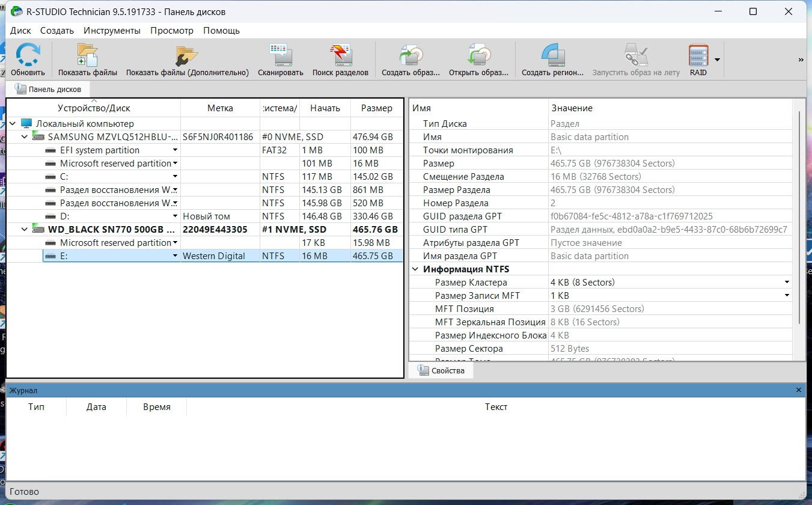812x505 pixels.
Task: Click the Размер column header
Action: (376, 108)
